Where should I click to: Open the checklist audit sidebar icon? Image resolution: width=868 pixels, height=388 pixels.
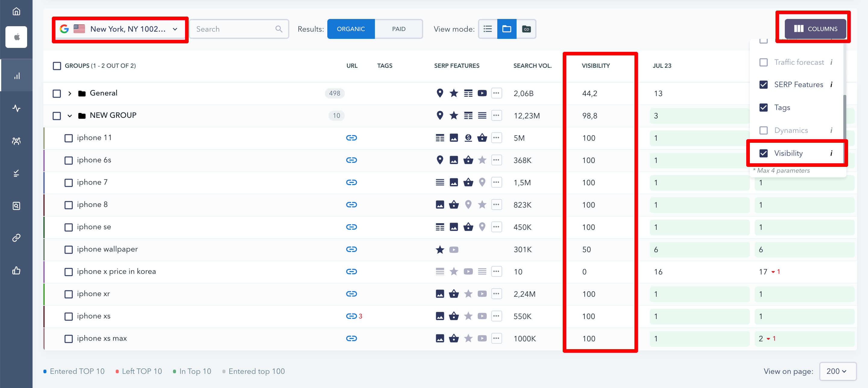(x=16, y=173)
